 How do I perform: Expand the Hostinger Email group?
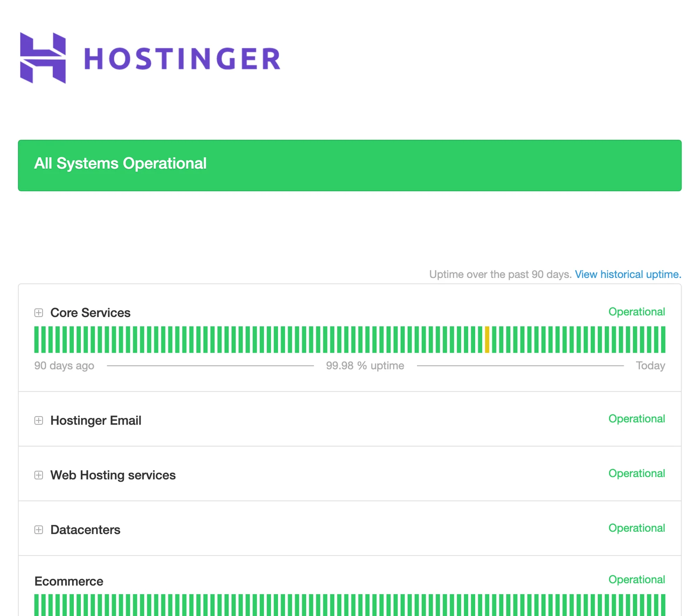pyautogui.click(x=39, y=421)
